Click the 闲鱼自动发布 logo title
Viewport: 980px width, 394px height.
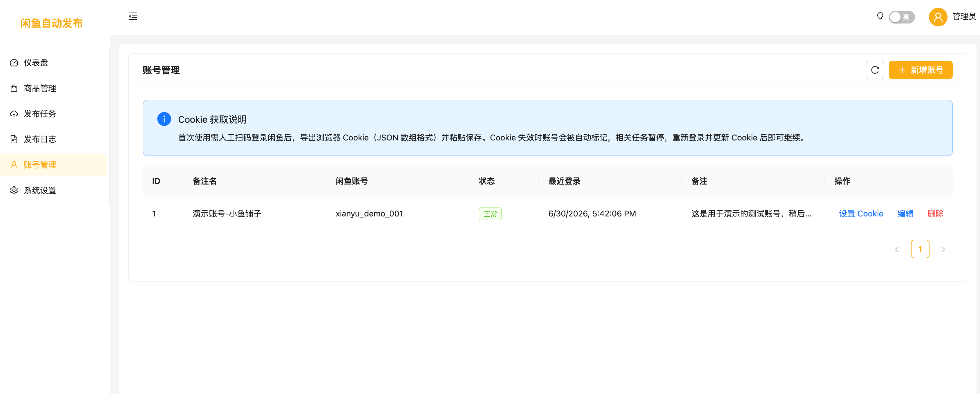click(51, 24)
